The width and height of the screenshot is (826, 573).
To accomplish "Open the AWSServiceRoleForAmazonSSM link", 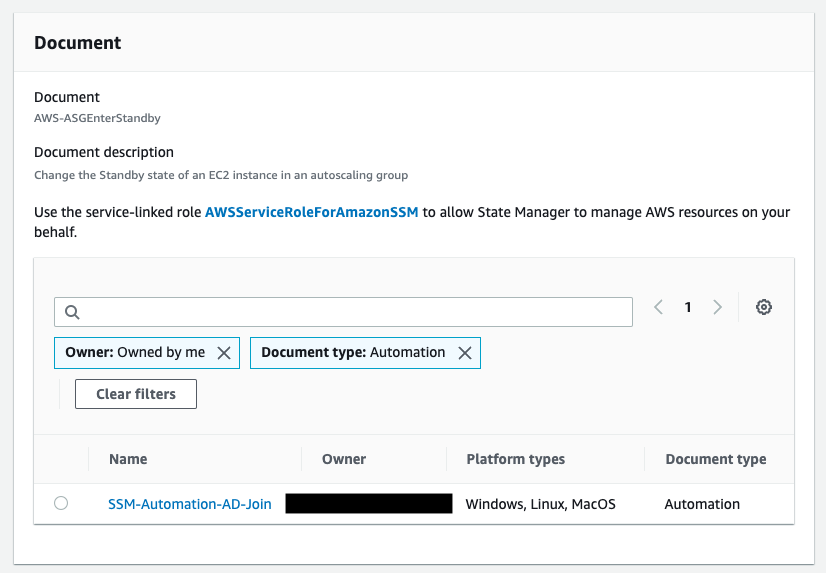I will click(x=311, y=212).
